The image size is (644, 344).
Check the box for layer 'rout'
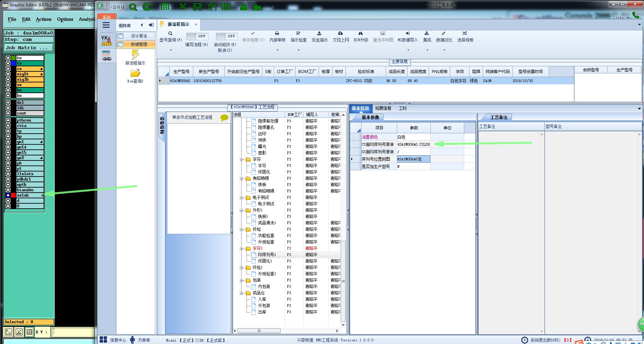click(8, 113)
